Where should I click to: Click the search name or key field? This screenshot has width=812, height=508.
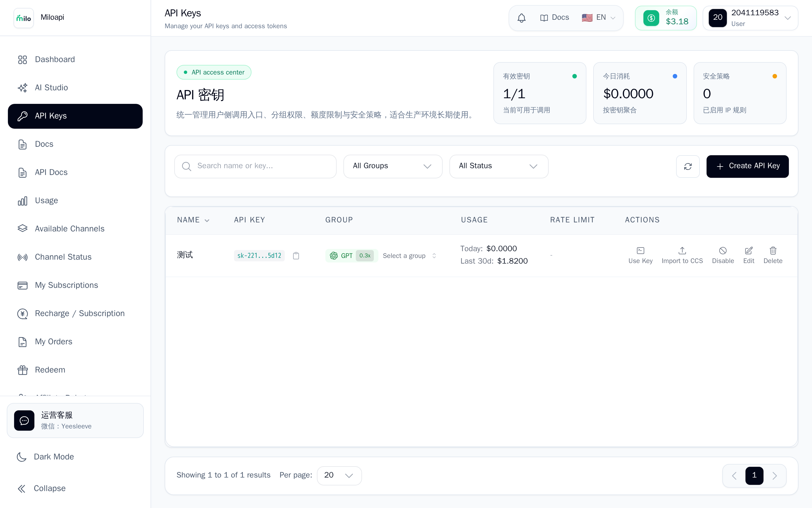coord(255,166)
